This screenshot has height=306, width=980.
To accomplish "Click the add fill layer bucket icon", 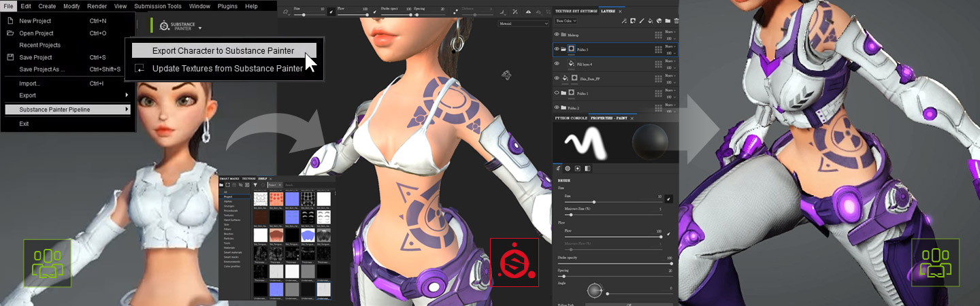I will (651, 21).
